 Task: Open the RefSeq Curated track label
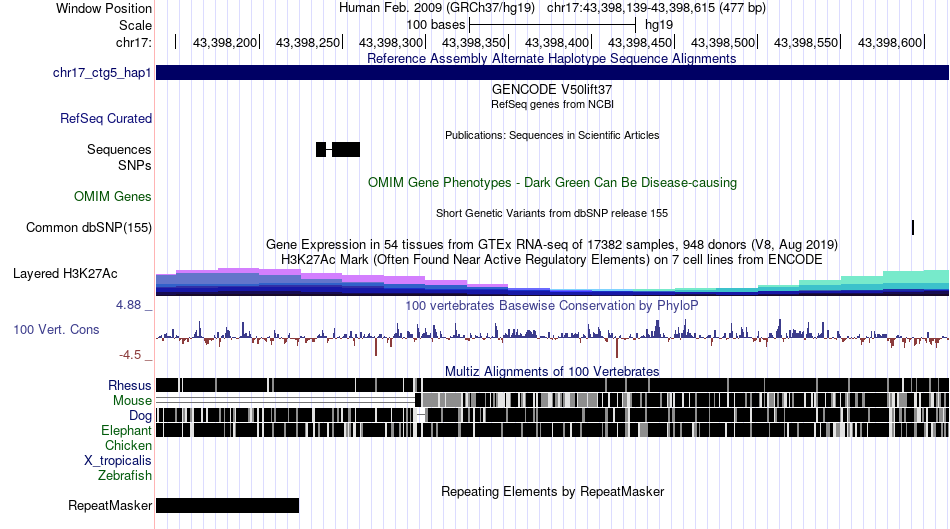click(x=105, y=119)
